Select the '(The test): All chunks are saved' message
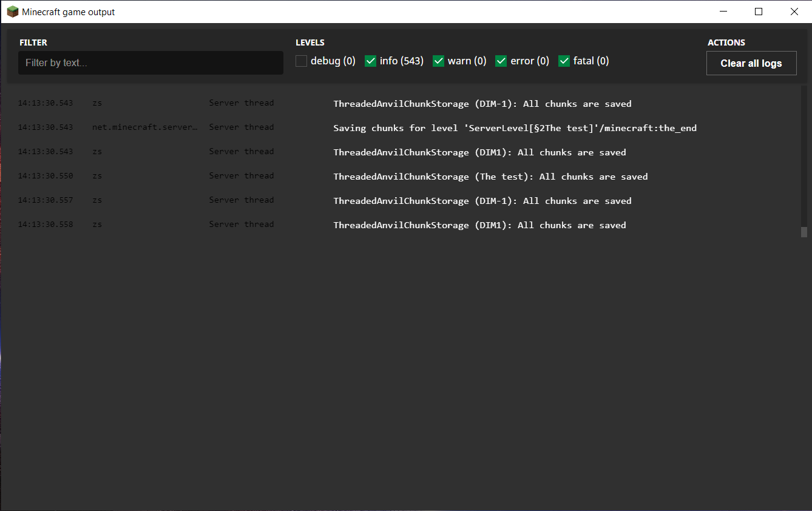 490,177
